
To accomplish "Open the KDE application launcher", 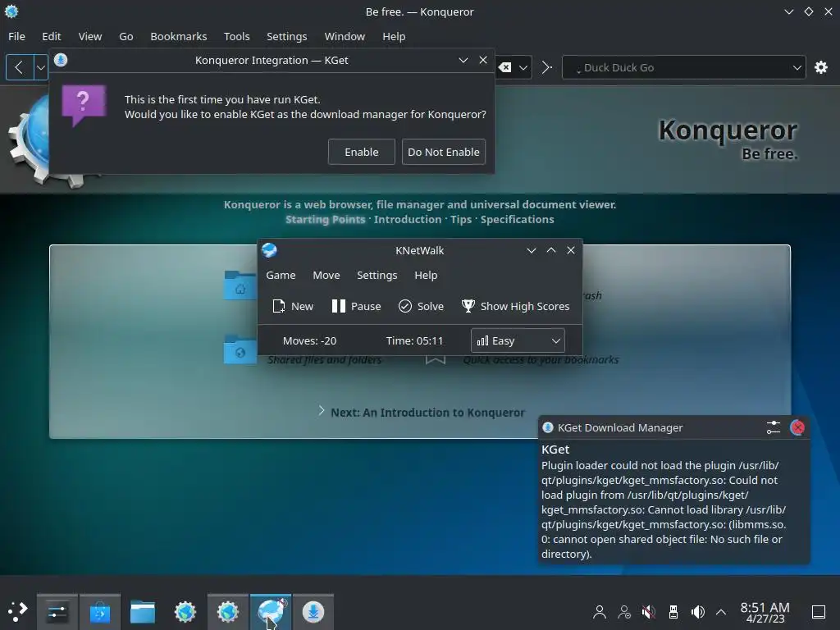I will (17, 611).
